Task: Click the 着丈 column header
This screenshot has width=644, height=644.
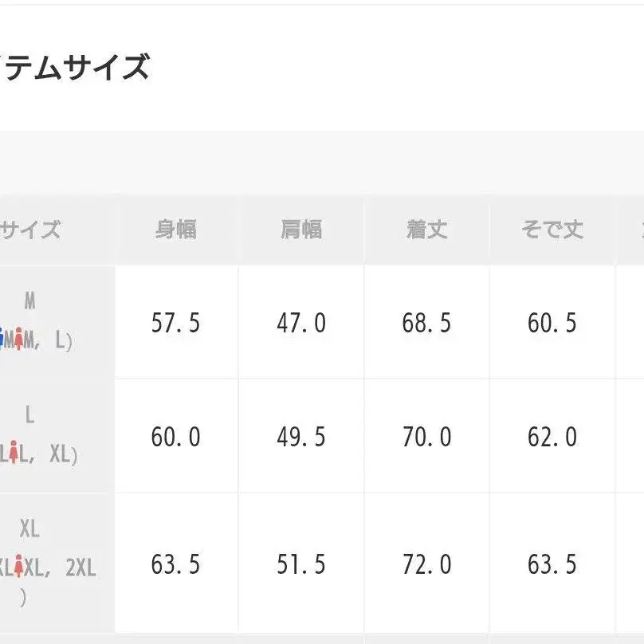Action: (426, 230)
